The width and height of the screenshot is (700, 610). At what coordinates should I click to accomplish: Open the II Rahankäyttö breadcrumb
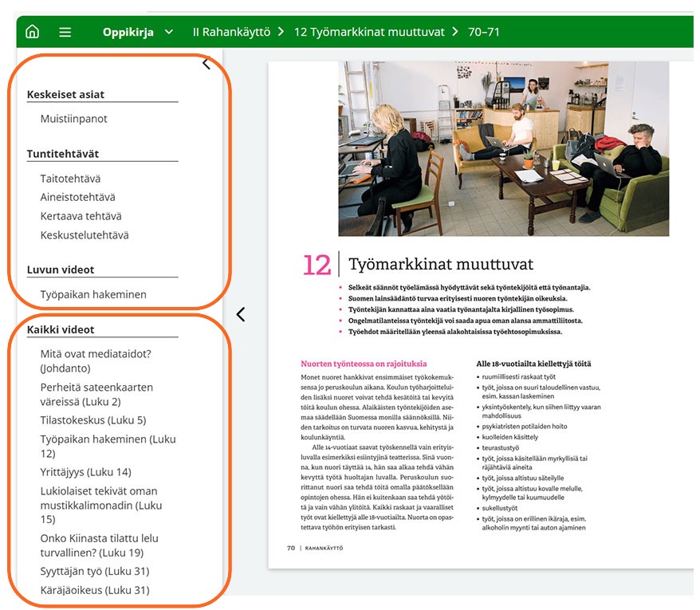[231, 32]
